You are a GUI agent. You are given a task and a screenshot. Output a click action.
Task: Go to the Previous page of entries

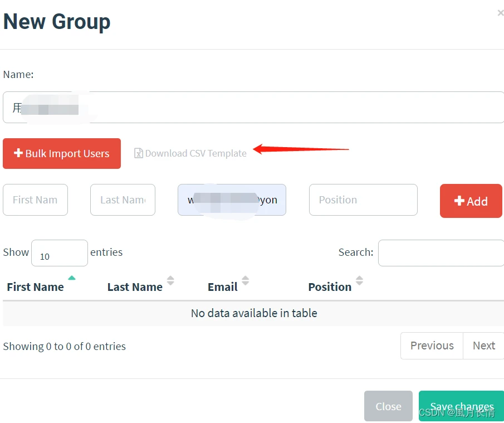[x=432, y=346]
